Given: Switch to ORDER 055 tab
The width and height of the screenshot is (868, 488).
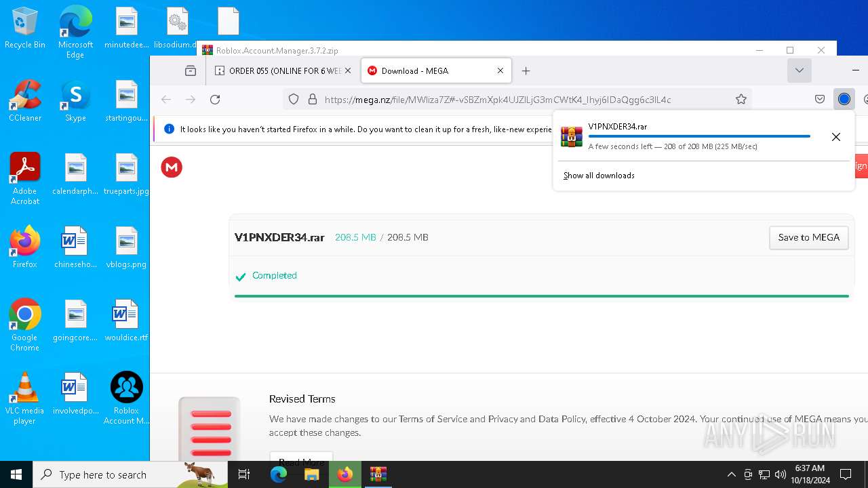Looking at the screenshot, I should [x=282, y=70].
